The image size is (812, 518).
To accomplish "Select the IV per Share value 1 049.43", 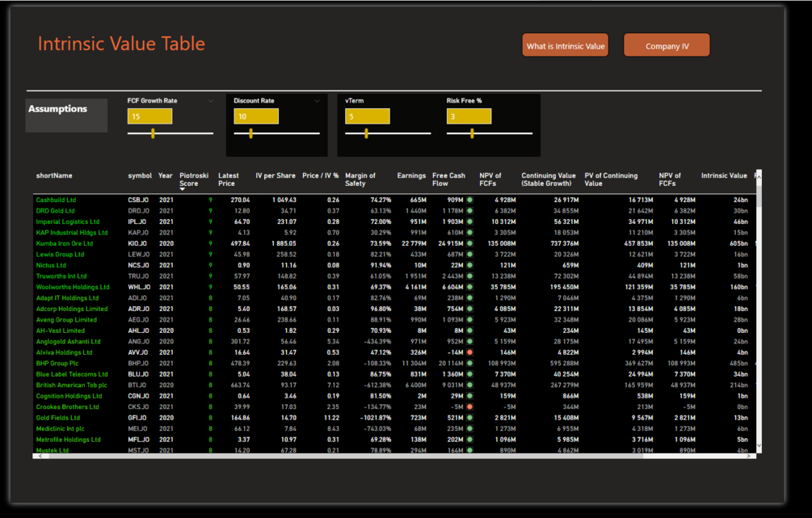I will coord(284,200).
